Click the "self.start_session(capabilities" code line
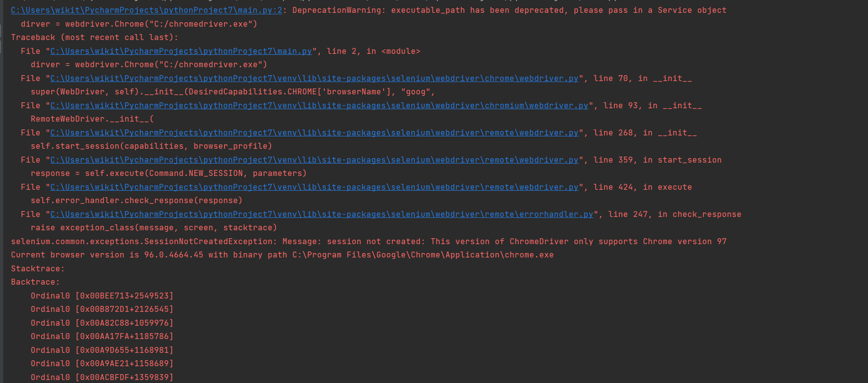The image size is (868, 383). tap(151, 146)
